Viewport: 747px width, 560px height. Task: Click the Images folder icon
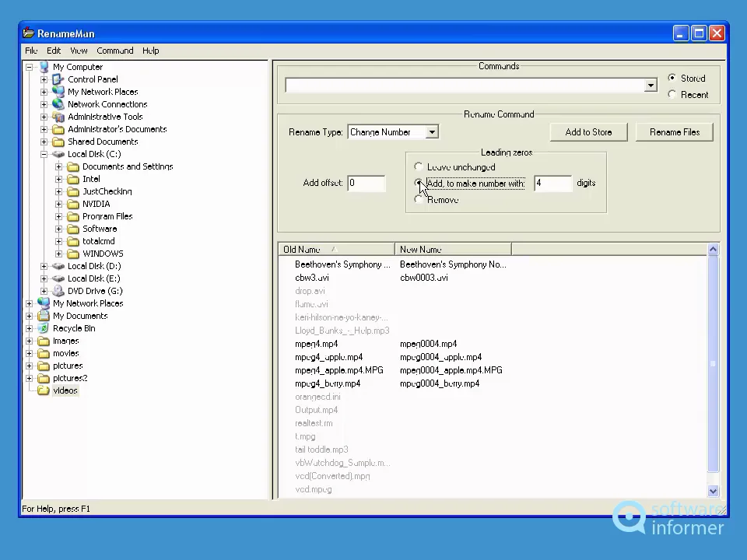[x=44, y=341]
